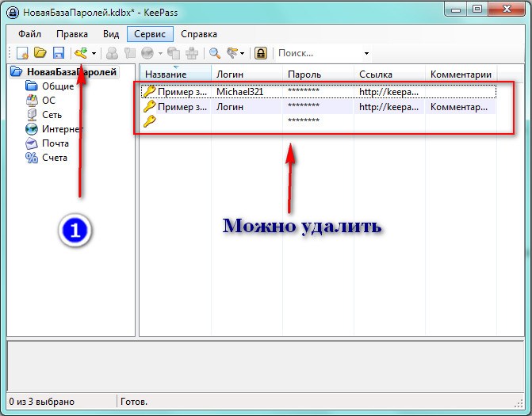Click the key icon of the Michael321 entry
Image resolution: width=532 pixels, height=416 pixels.
(x=149, y=92)
